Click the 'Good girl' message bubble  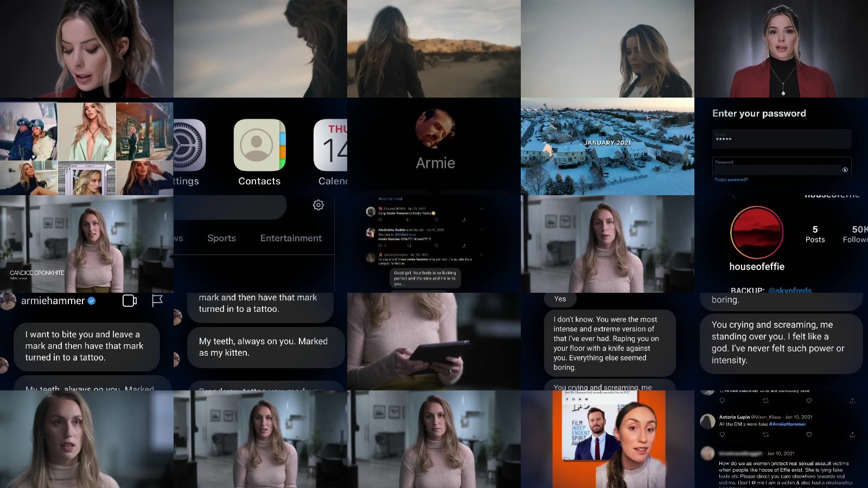pyautogui.click(x=425, y=278)
